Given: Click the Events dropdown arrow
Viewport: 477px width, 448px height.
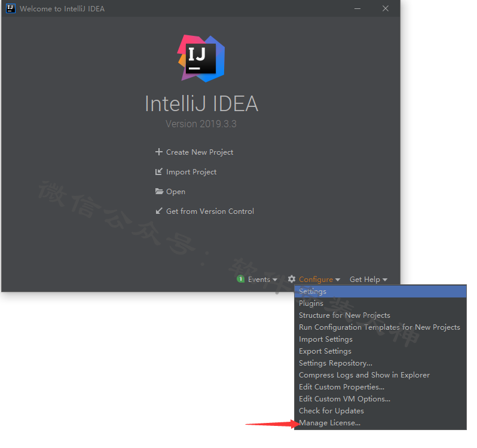Looking at the screenshot, I should click(x=275, y=280).
